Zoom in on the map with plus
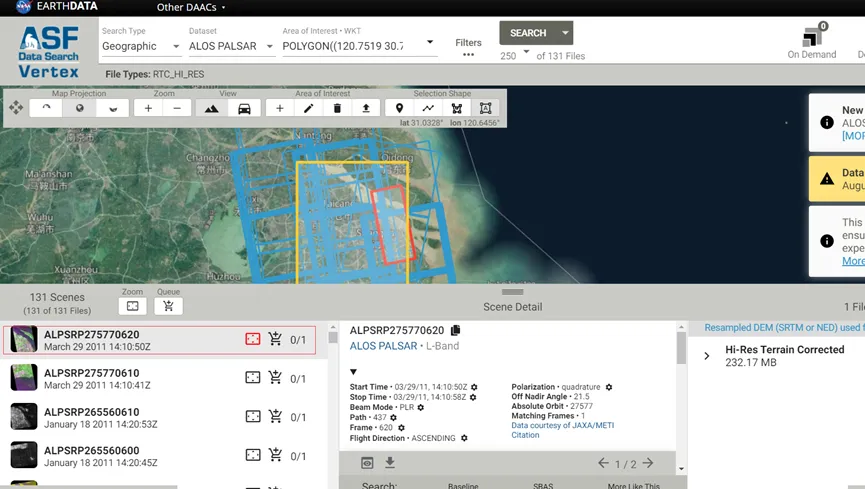This screenshot has width=865, height=489. [148, 108]
